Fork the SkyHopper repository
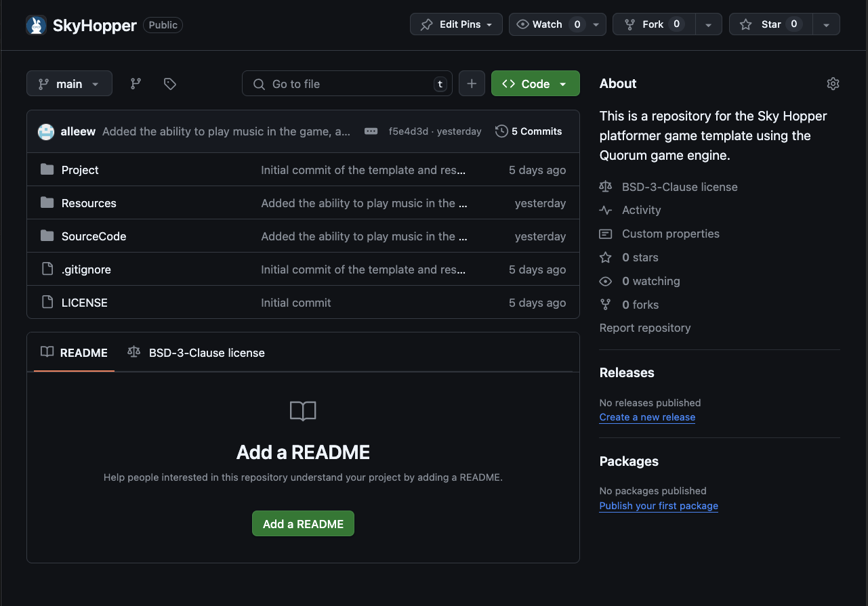 coord(653,24)
